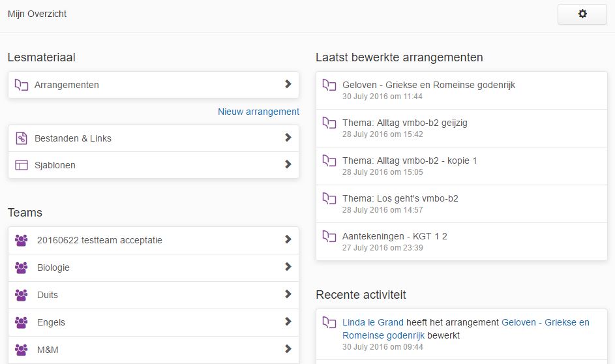Click icon beside Aantekeningen - KGT 1 2

pos(329,236)
